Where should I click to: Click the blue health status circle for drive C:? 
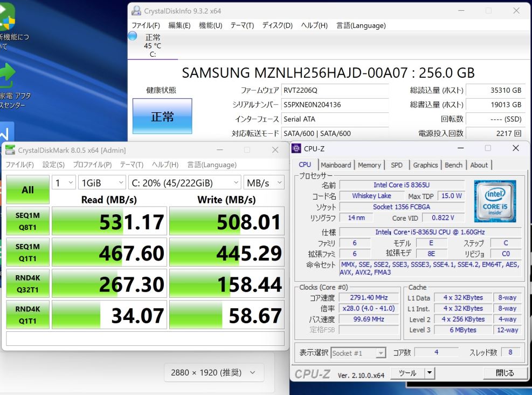point(133,36)
